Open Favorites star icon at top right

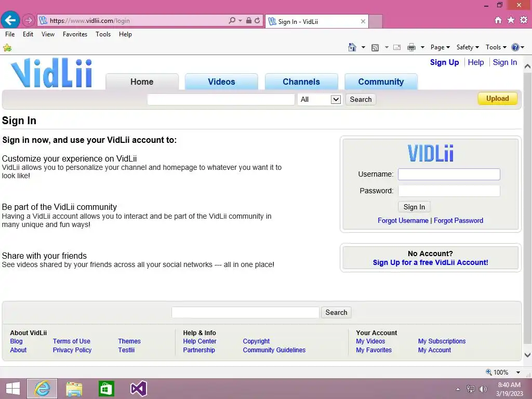[511, 20]
